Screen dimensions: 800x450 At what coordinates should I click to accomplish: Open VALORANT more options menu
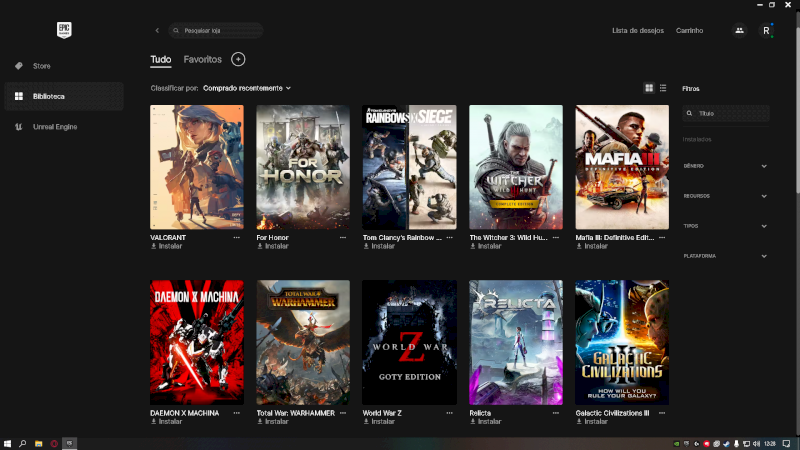(x=237, y=238)
